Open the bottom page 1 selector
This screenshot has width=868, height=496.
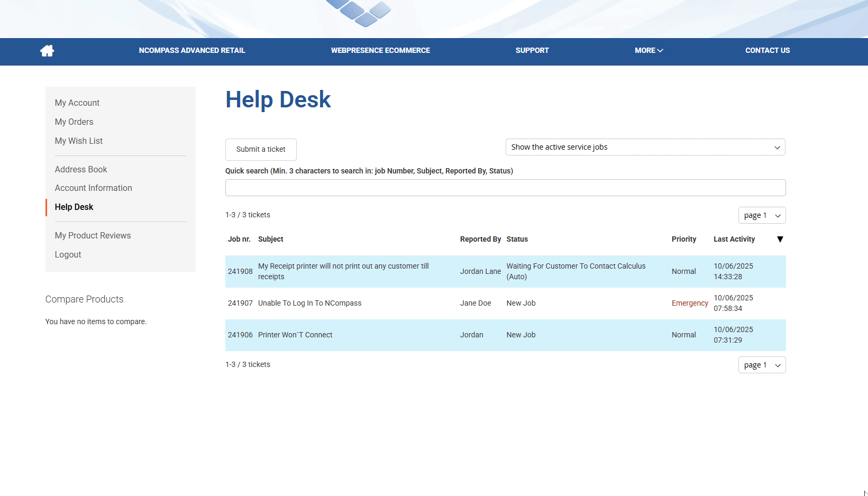761,365
